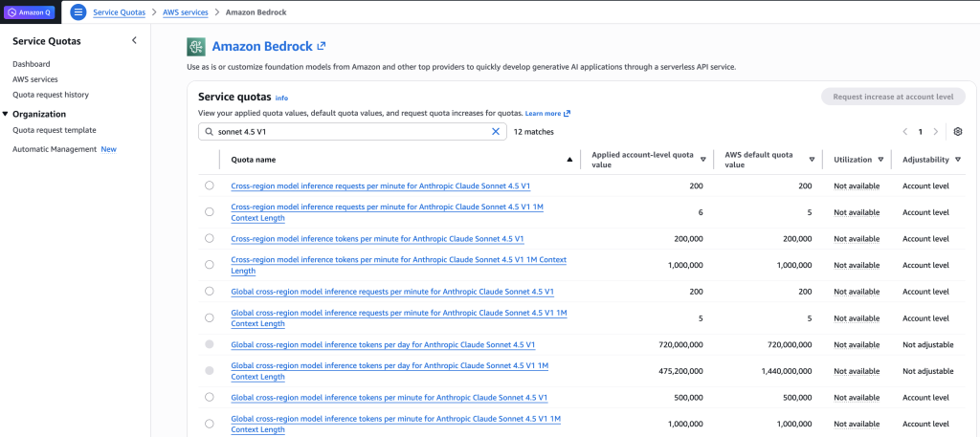Go to previous page of quotas
Screen dimensions: 980x437
pos(905,132)
